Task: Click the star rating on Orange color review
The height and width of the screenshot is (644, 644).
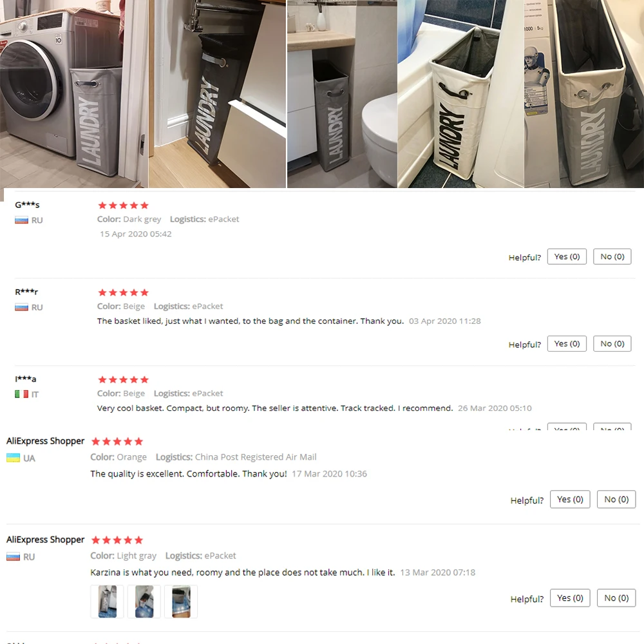Action: tap(117, 442)
